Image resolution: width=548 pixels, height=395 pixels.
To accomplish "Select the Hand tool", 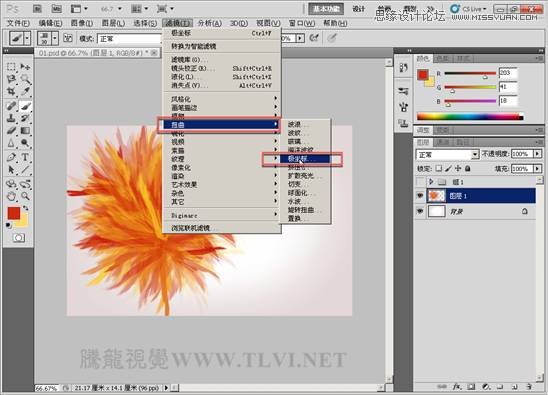I will [11, 196].
